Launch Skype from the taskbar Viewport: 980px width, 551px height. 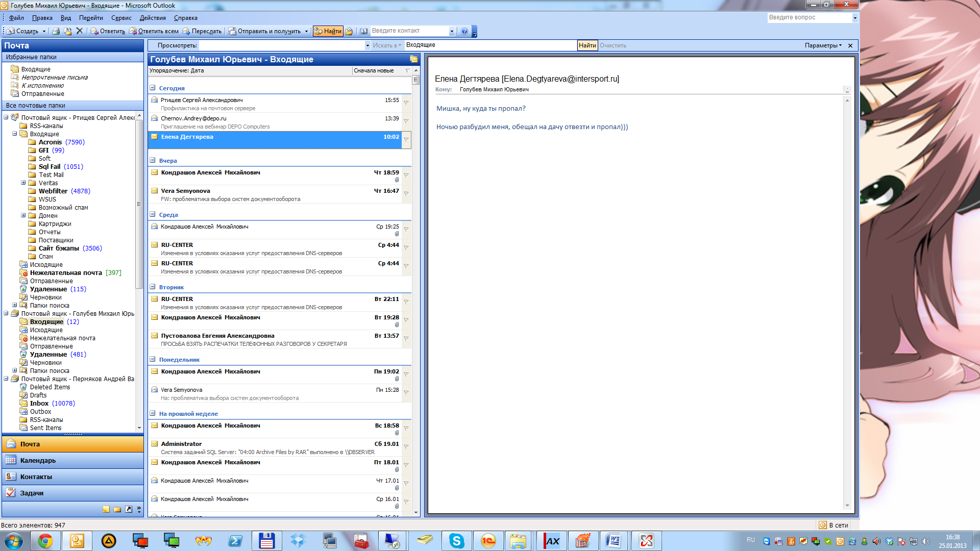456,541
